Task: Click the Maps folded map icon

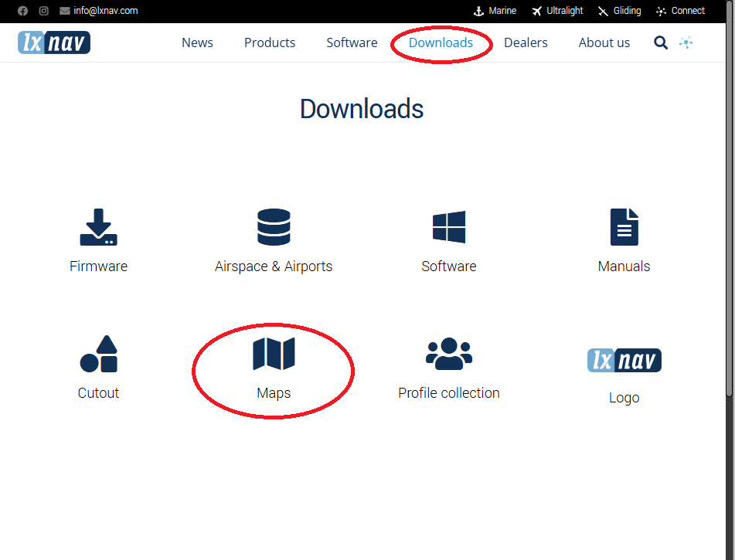Action: coord(274,354)
